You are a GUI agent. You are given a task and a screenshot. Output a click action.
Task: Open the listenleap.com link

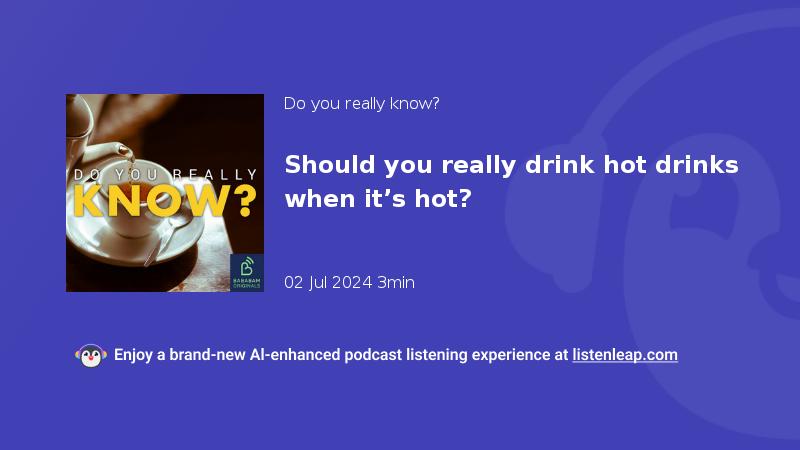pyautogui.click(x=625, y=355)
